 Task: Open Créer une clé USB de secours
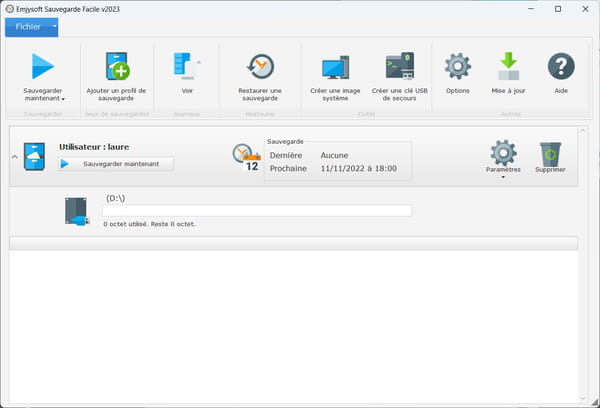[x=399, y=66]
